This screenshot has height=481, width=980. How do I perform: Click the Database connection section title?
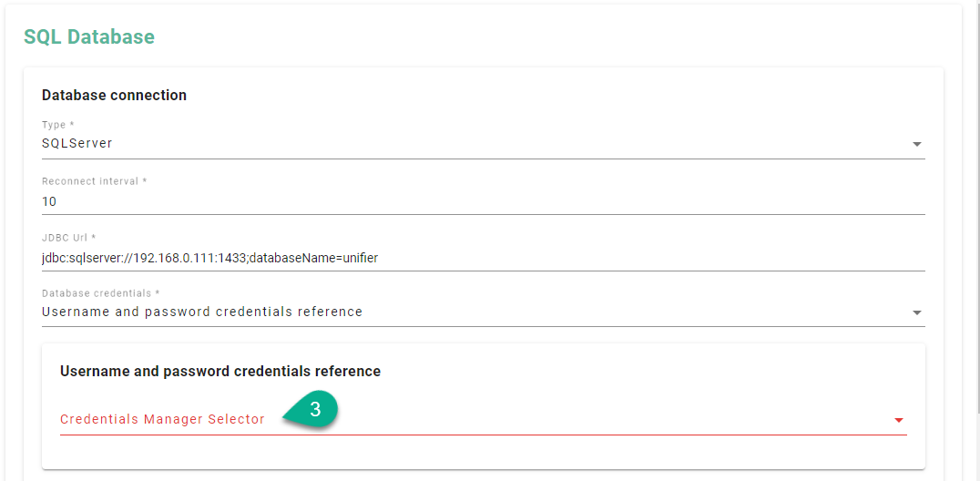click(x=114, y=95)
